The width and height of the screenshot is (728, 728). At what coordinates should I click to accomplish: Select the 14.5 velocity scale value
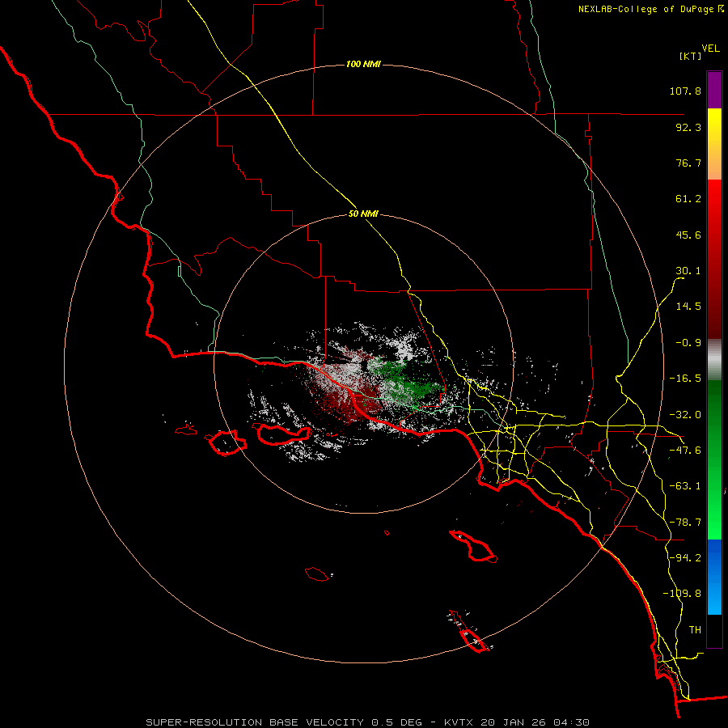point(688,307)
